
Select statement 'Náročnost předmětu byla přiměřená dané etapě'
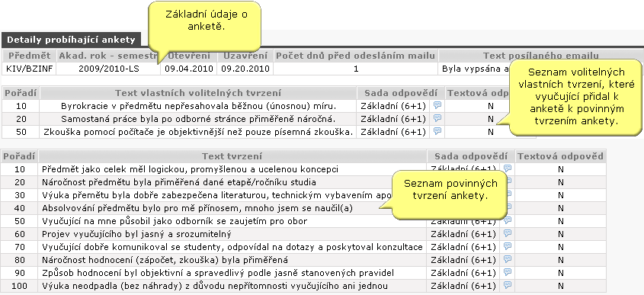[x=179, y=182]
